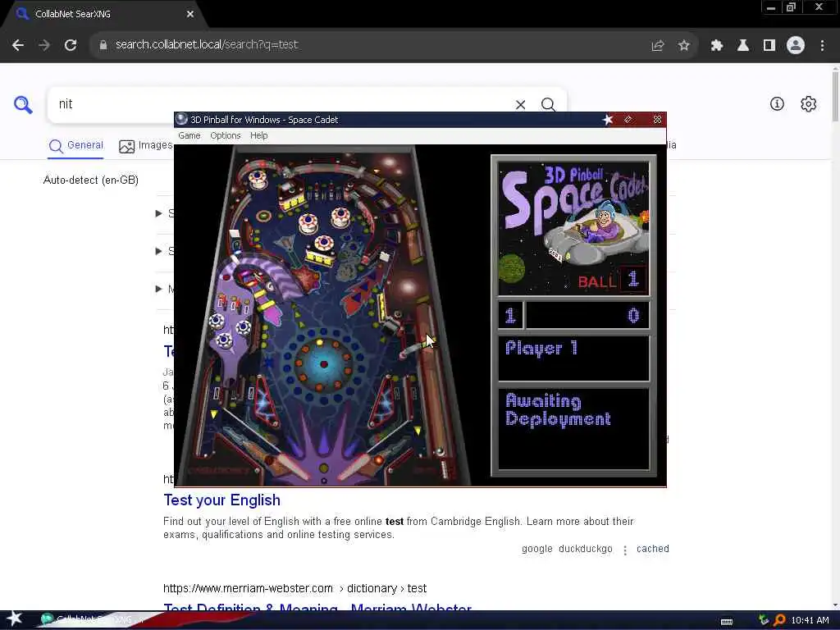
Task: Click the Pinball score display showing 0
Action: coord(587,316)
